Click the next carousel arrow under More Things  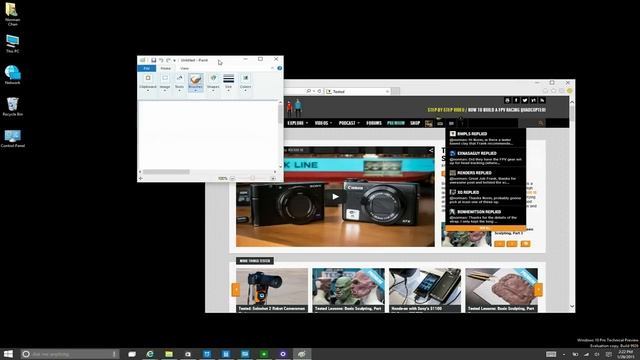[x=538, y=289]
